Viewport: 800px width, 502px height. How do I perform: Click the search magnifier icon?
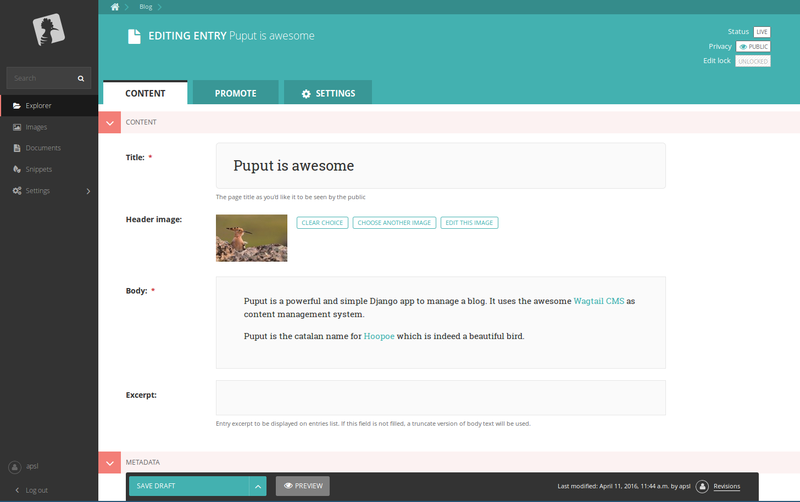click(x=82, y=78)
